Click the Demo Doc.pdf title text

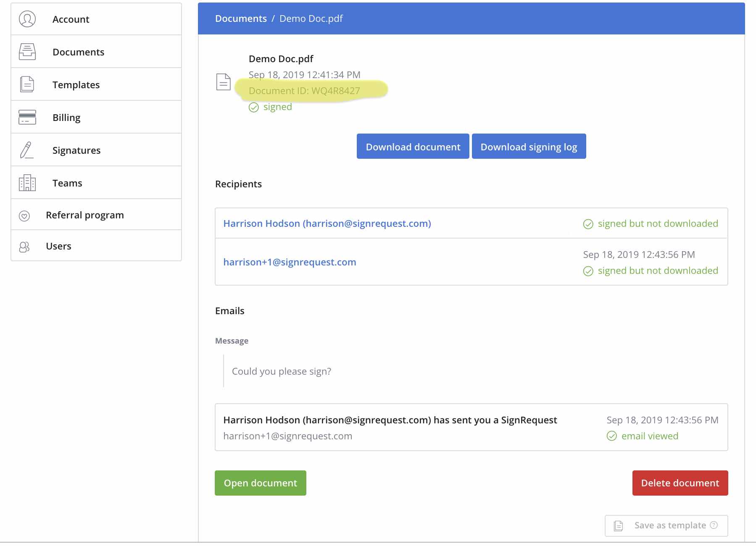(281, 59)
